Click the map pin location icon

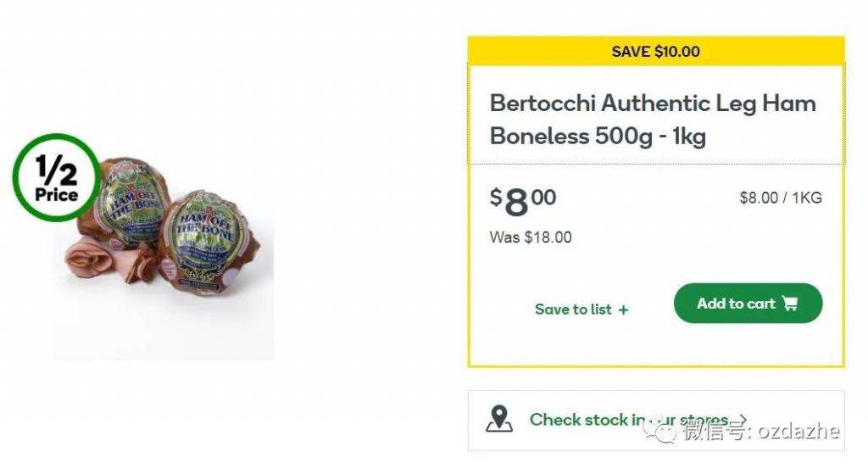coord(498,419)
